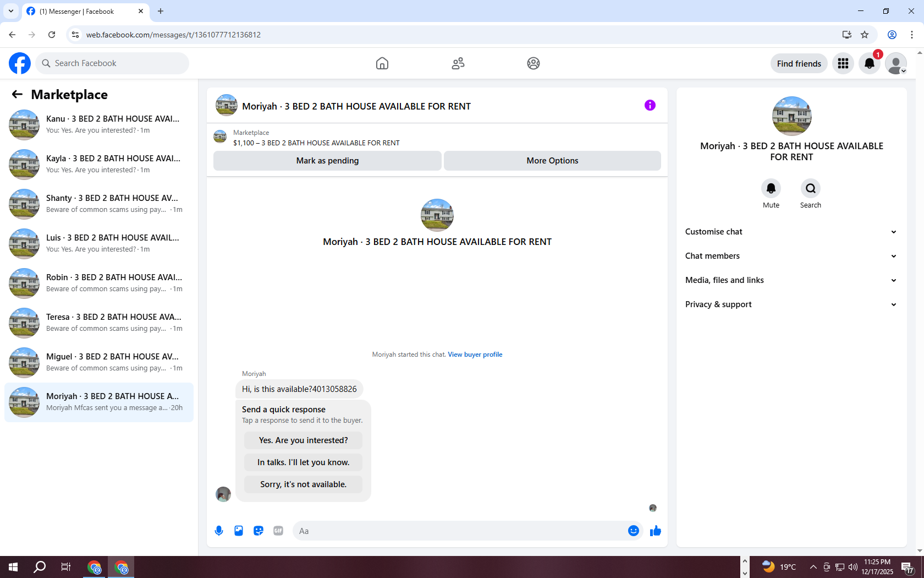This screenshot has width=924, height=578.
Task: Open Chrome profile icon in toolbar
Action: [x=892, y=35]
